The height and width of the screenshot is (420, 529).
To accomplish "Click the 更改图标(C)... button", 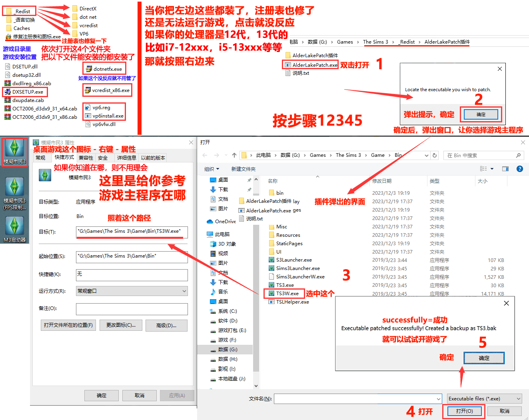I will tap(121, 325).
